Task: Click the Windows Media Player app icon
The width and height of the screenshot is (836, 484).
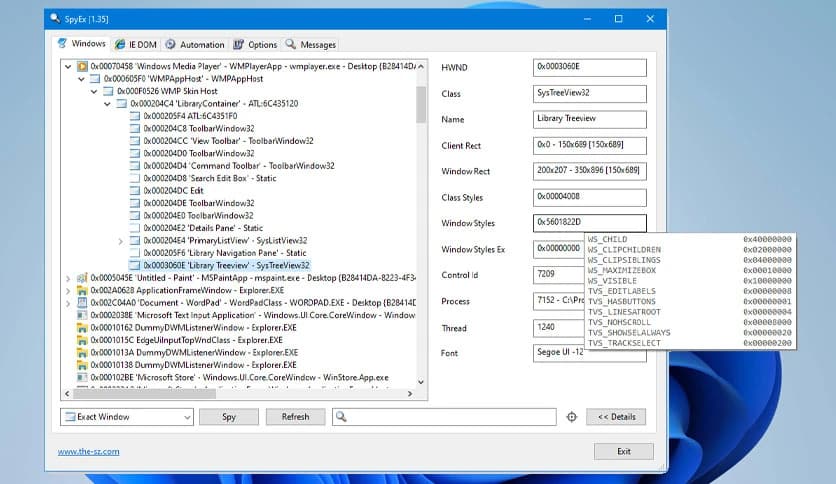Action: point(82,67)
